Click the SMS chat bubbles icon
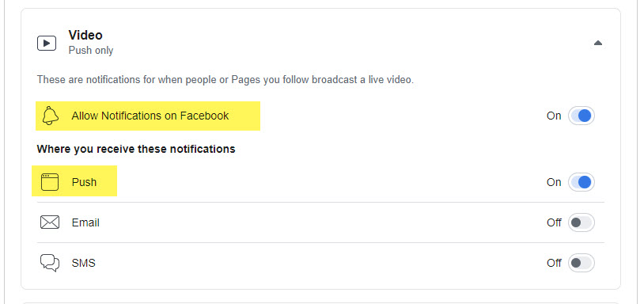Image resolution: width=644 pixels, height=304 pixels. click(50, 263)
